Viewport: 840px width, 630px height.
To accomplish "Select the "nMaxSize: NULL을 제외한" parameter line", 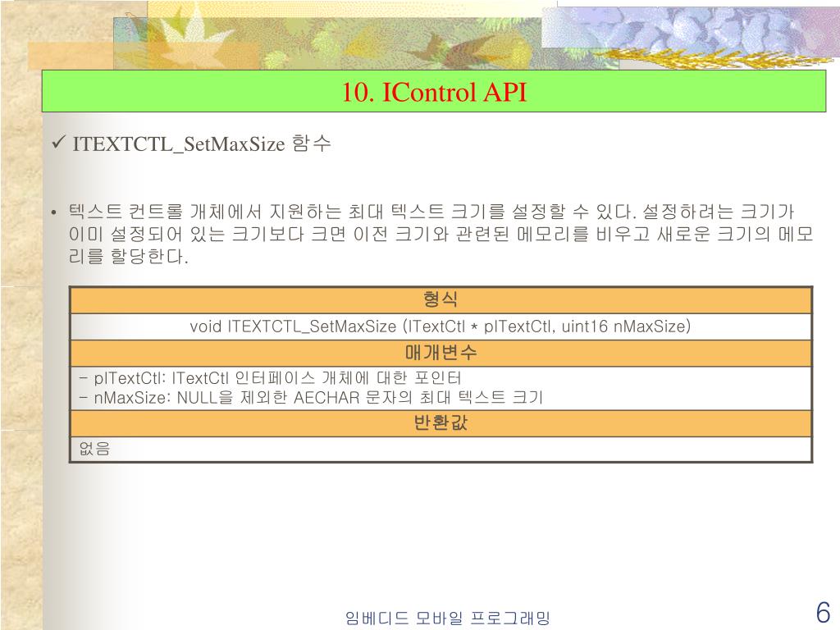I will point(311,398).
